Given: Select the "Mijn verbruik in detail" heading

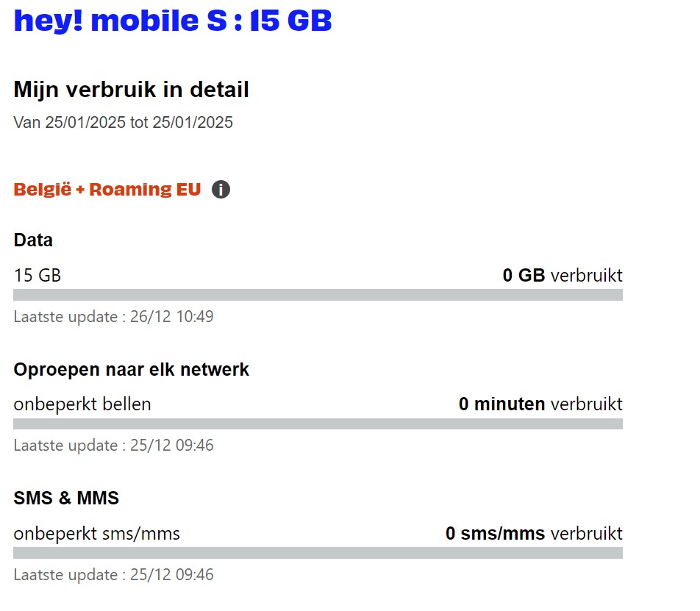Looking at the screenshot, I should [x=131, y=90].
